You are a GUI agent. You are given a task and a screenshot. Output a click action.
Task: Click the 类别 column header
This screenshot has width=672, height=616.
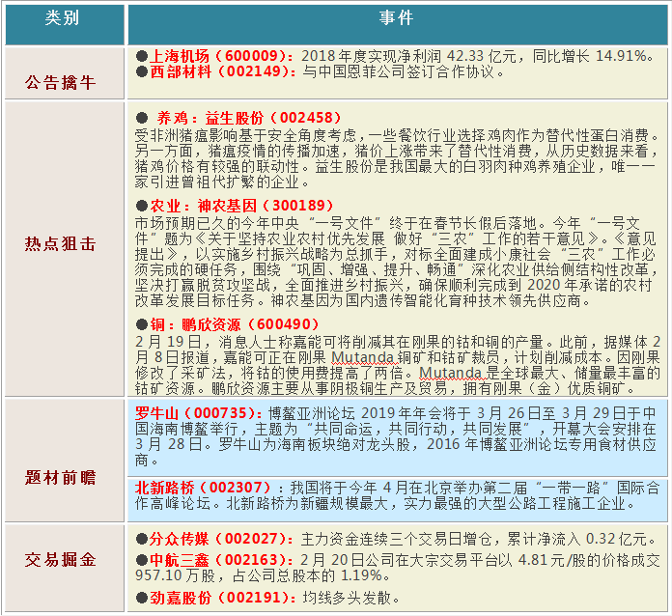pyautogui.click(x=65, y=24)
